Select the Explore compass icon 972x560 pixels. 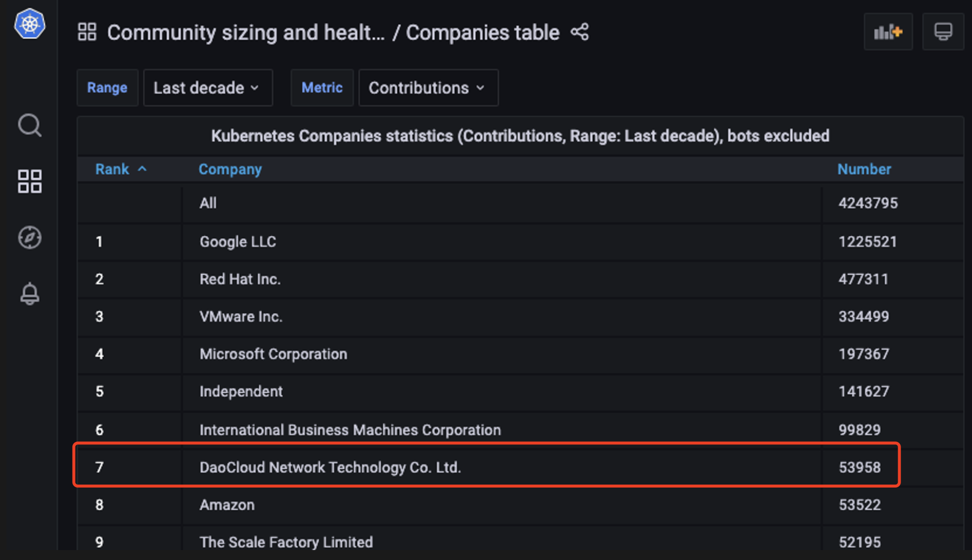point(29,237)
